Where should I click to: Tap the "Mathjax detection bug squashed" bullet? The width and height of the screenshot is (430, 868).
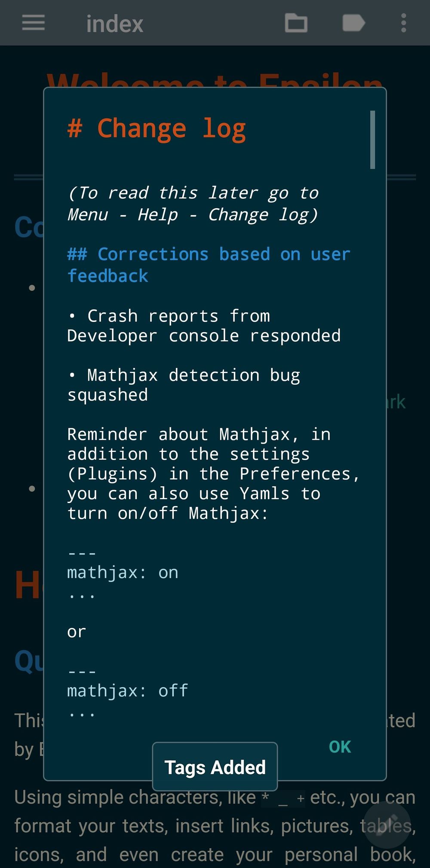pos(184,384)
